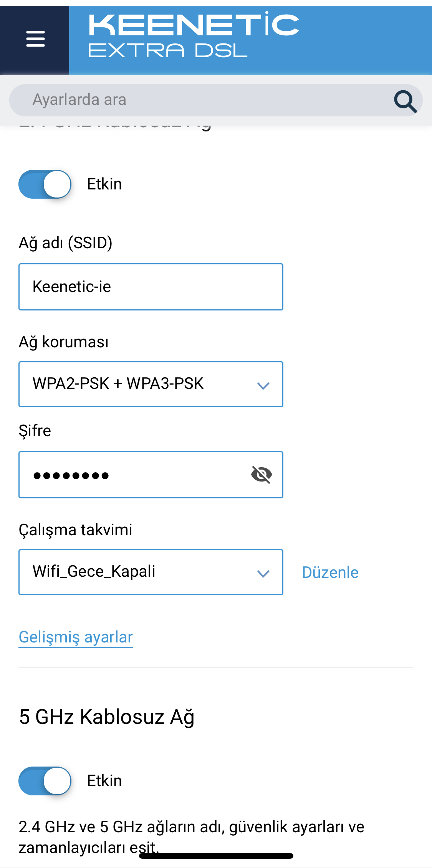The height and width of the screenshot is (868, 432).
Task: Focus the Ağ adı (SSID) field with Keenetic-ie
Action: pyautogui.click(x=151, y=287)
